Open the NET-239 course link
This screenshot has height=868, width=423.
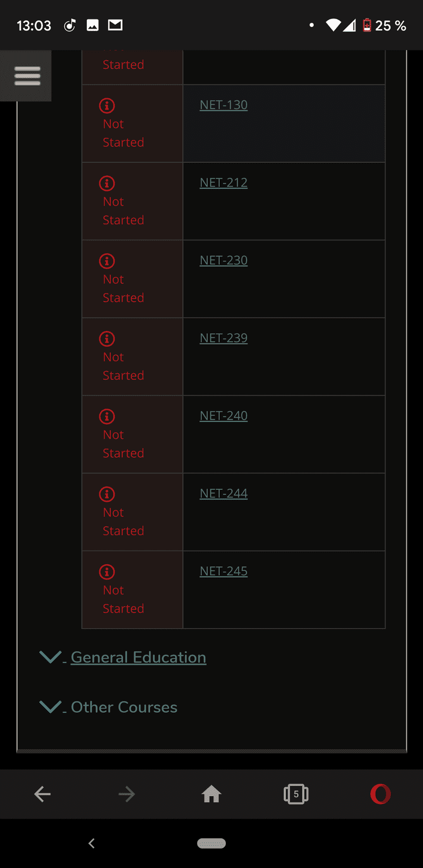(224, 338)
